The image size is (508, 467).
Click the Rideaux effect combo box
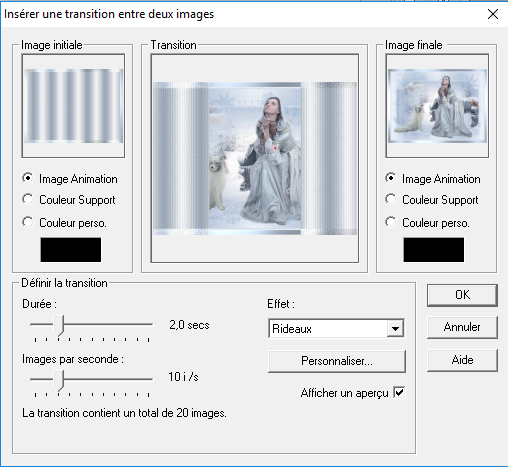[336, 329]
